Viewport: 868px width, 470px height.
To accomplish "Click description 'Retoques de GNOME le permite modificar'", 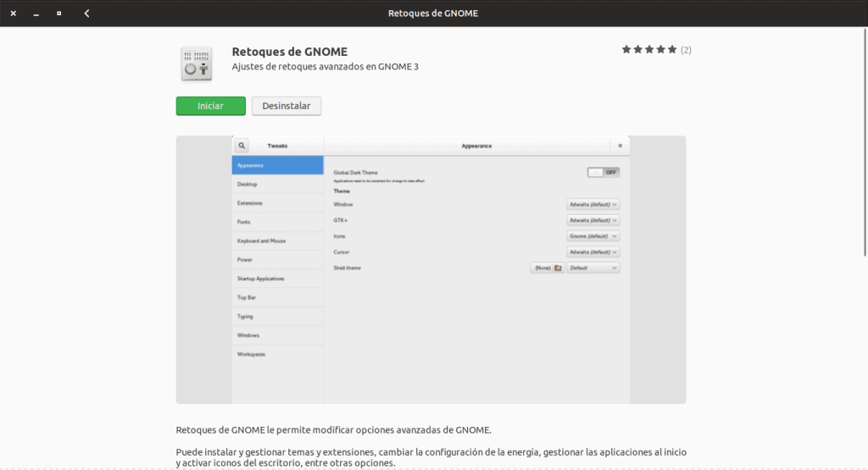I will pos(333,429).
